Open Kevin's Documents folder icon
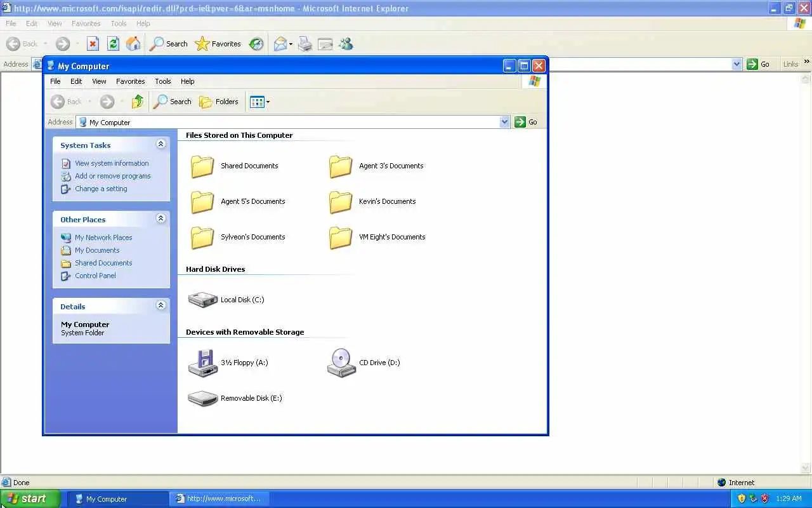This screenshot has width=812, height=508. point(341,202)
